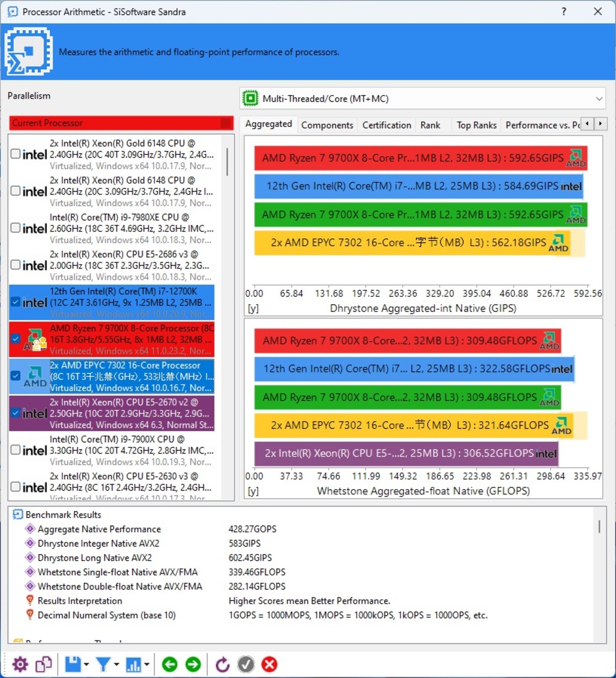Save results with the floppy disk icon
This screenshot has width=616, height=678.
tap(72, 664)
